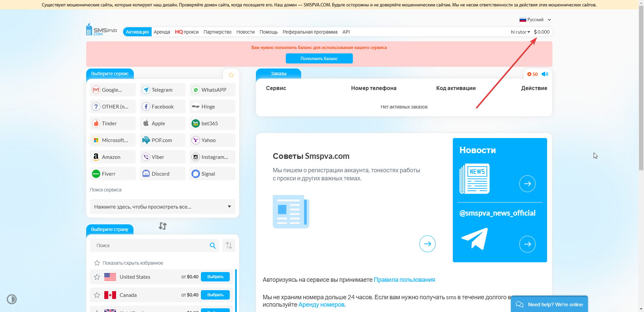Star United States as favorite
Image resolution: width=644 pixels, height=312 pixels.
tap(97, 277)
